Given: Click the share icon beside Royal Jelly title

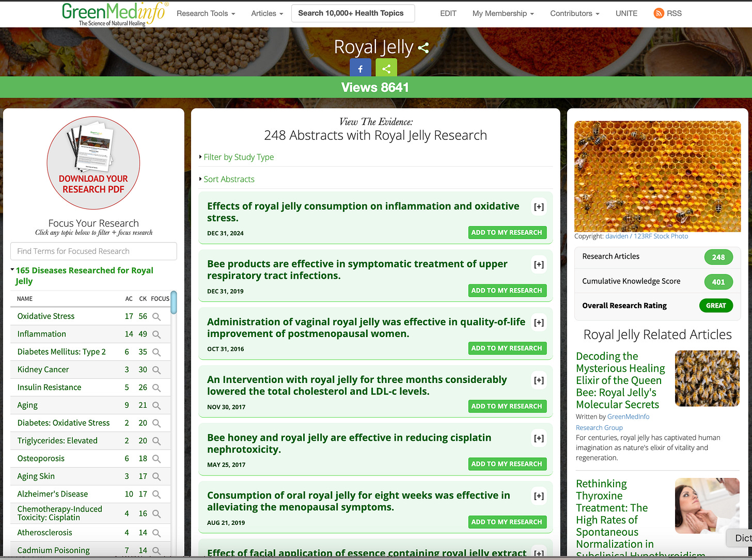Looking at the screenshot, I should 424,48.
